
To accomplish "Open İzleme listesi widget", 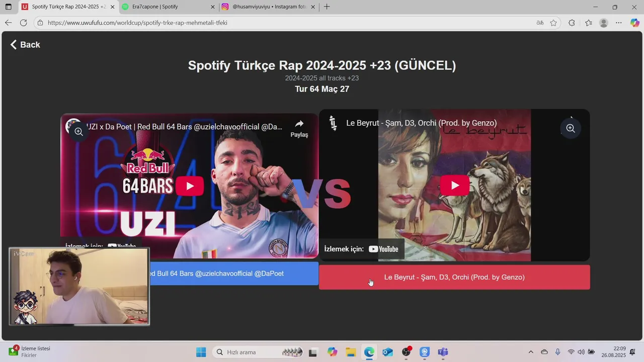I will pyautogui.click(x=30, y=352).
